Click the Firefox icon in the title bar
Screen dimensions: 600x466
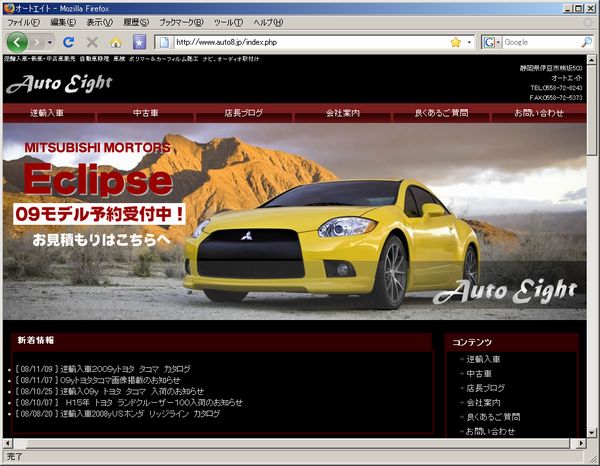(x=9, y=8)
